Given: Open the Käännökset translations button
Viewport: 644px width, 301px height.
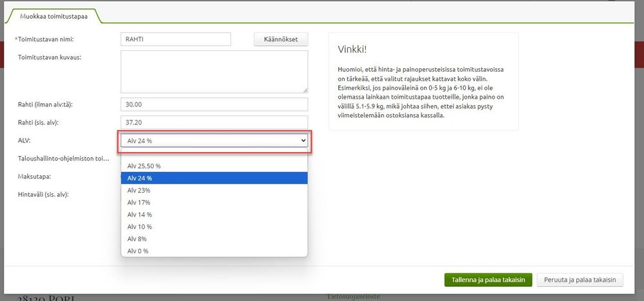Looking at the screenshot, I should (281, 39).
